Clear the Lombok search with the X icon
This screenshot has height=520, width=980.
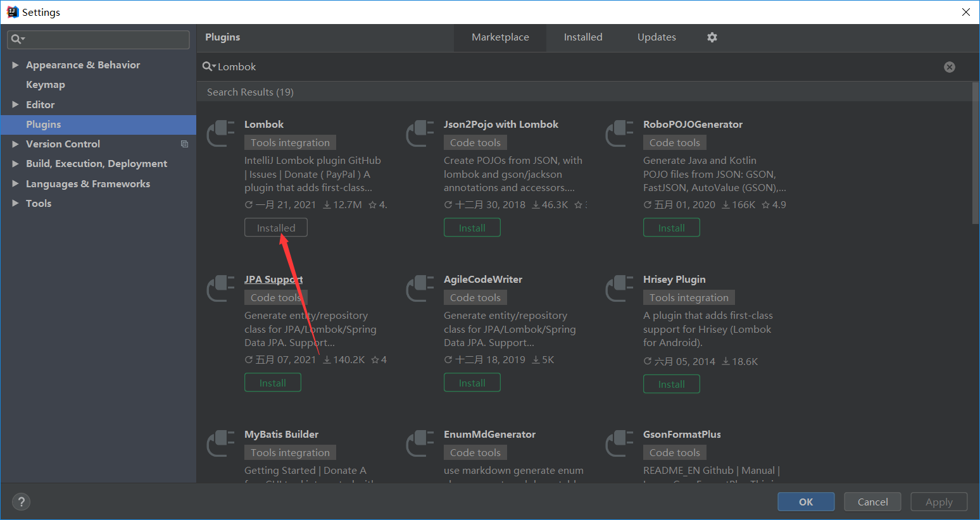pos(950,67)
